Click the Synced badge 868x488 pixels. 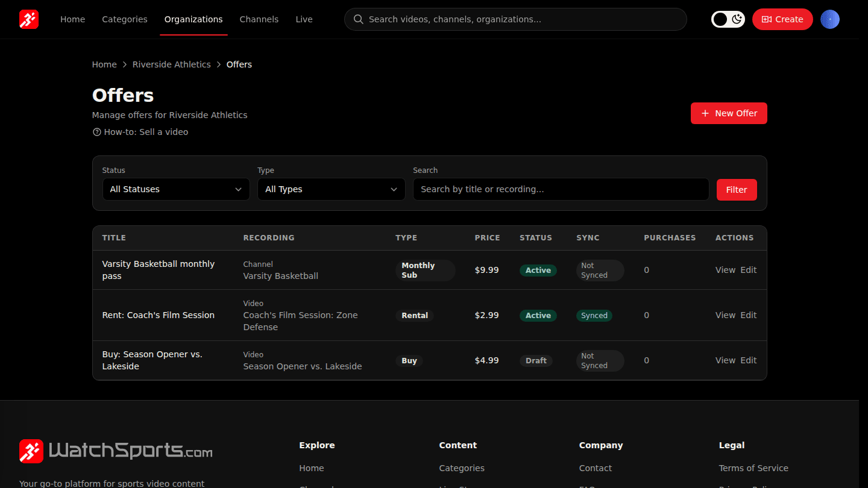(x=594, y=316)
